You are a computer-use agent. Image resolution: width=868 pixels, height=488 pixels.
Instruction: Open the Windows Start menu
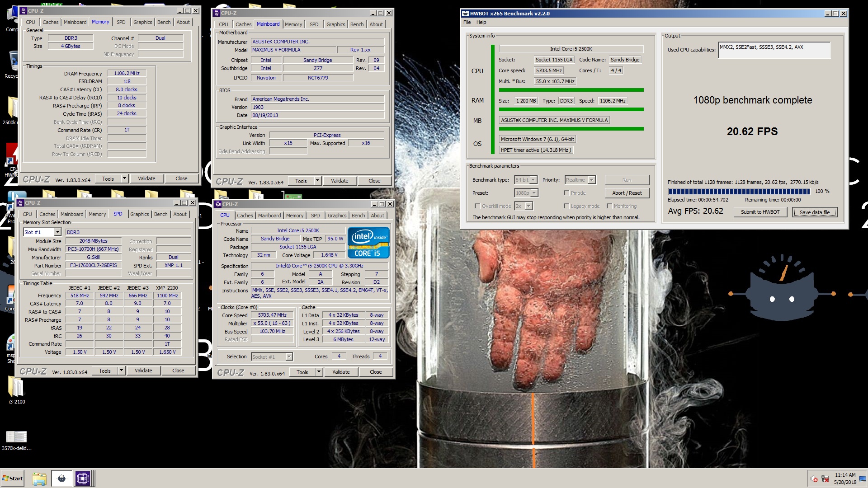(x=12, y=479)
